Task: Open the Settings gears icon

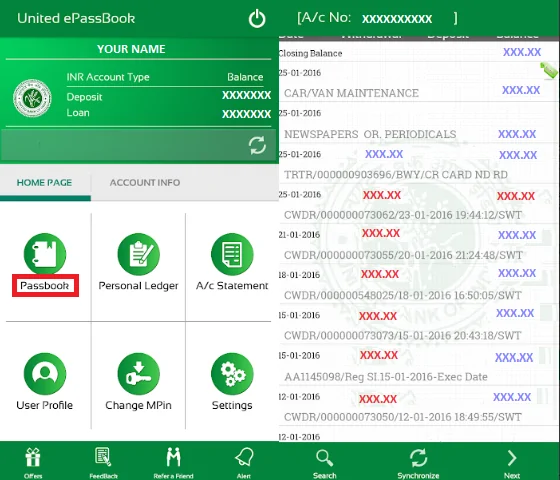Action: tap(232, 374)
